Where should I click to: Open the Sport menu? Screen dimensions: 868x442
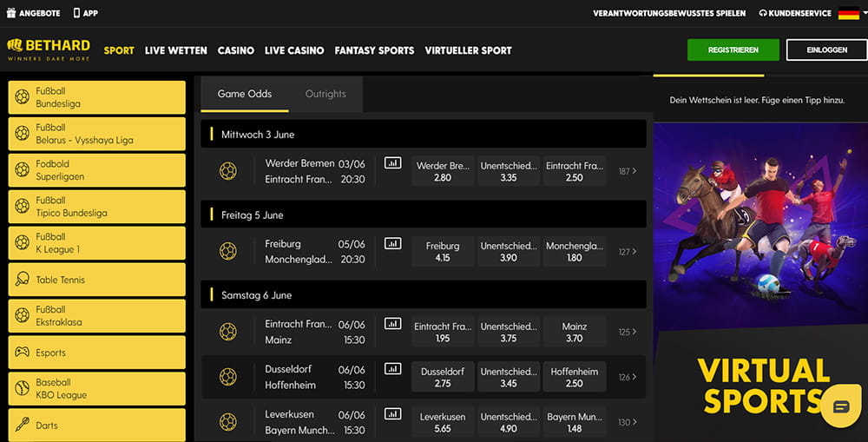(119, 50)
